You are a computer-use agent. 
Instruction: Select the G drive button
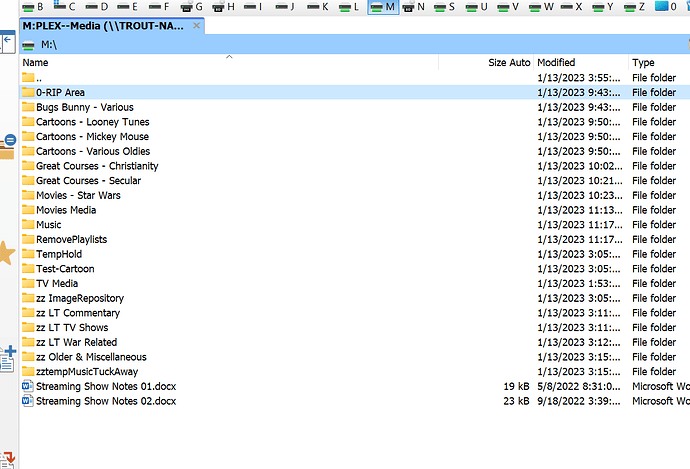point(192,7)
